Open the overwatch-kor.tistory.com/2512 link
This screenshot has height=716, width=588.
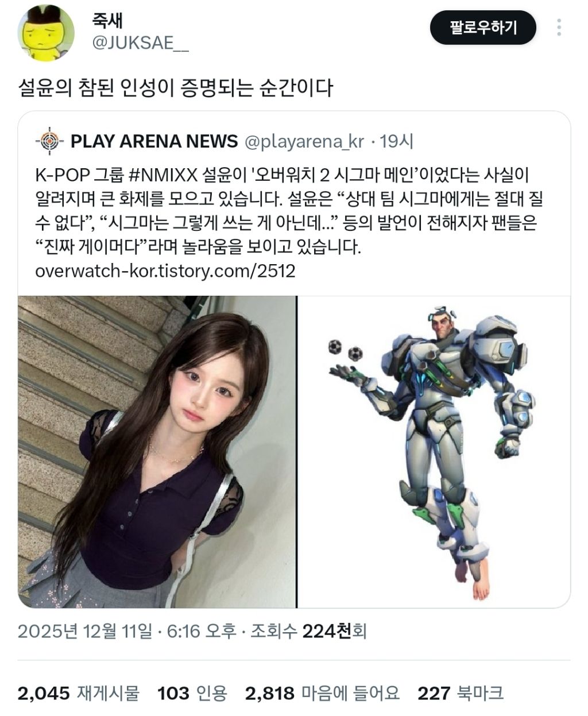(165, 271)
